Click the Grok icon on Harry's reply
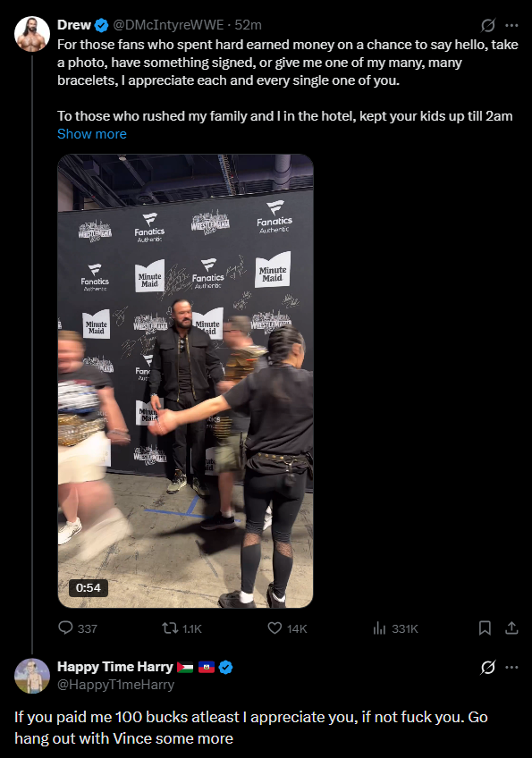Screen dimensions: 532x758 [x=487, y=668]
